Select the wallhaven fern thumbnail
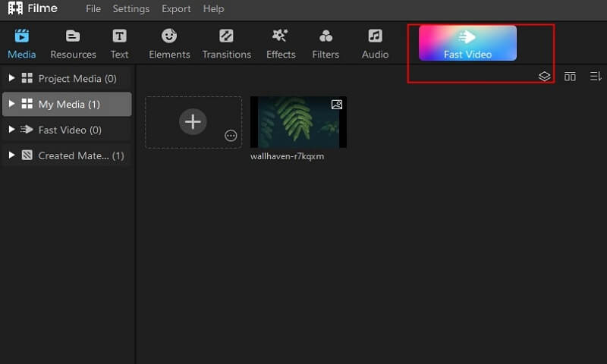The image size is (607, 364). coord(298,122)
